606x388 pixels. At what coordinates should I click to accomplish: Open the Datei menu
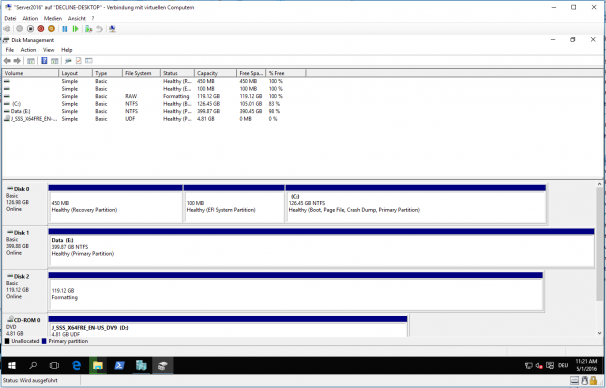pos(10,18)
